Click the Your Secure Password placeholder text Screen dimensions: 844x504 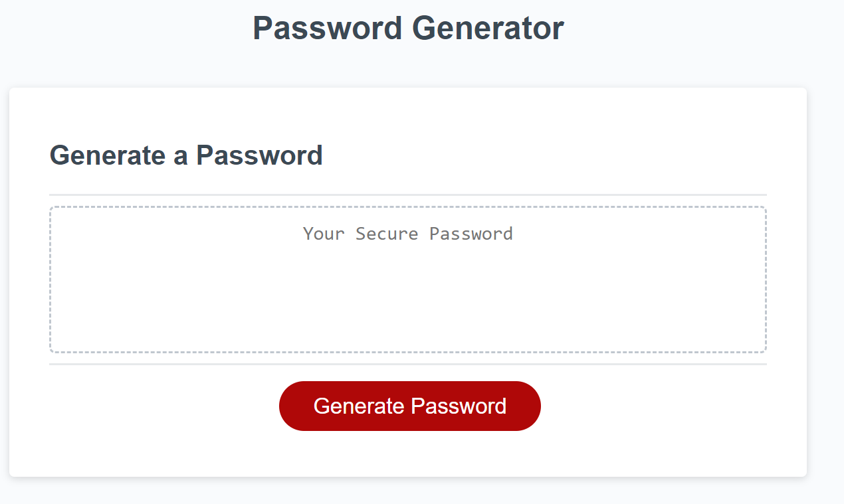point(407,234)
